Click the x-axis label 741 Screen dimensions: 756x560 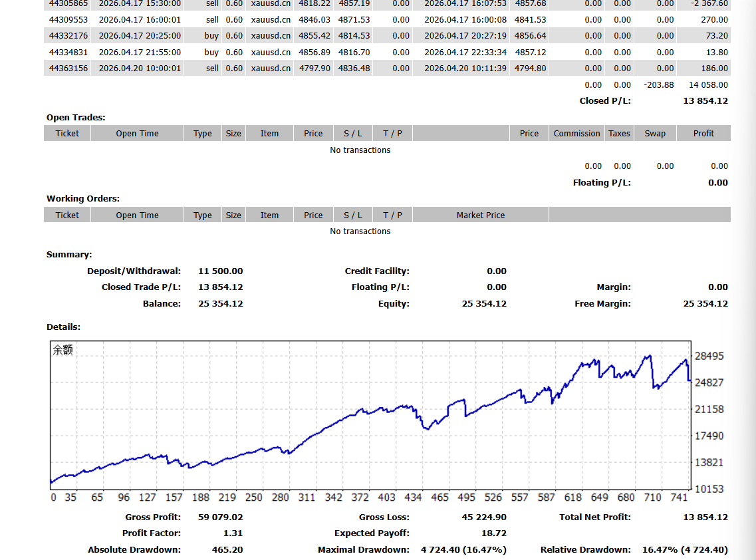click(679, 497)
